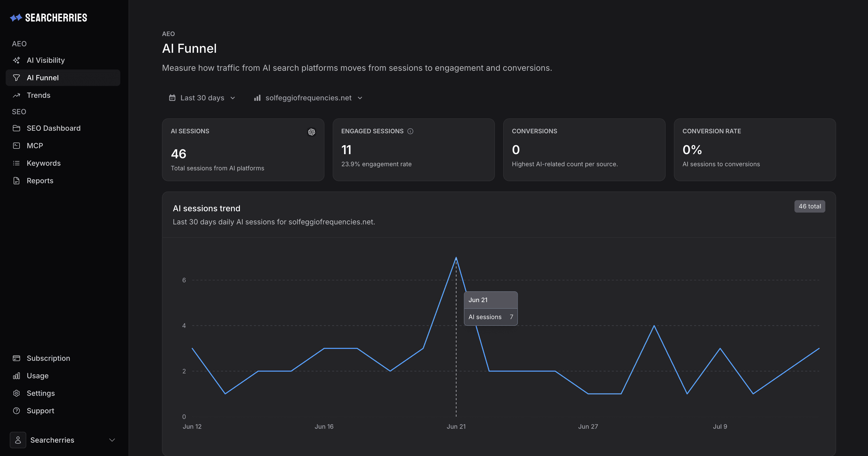This screenshot has height=456, width=868.
Task: Click Highest AI-related count per source text
Action: tap(565, 164)
